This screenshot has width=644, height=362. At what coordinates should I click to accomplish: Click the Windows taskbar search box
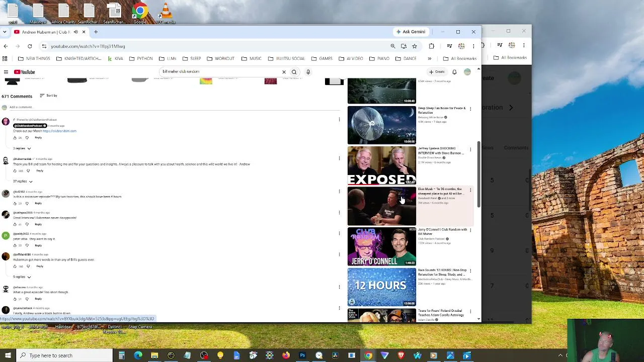click(x=64, y=355)
